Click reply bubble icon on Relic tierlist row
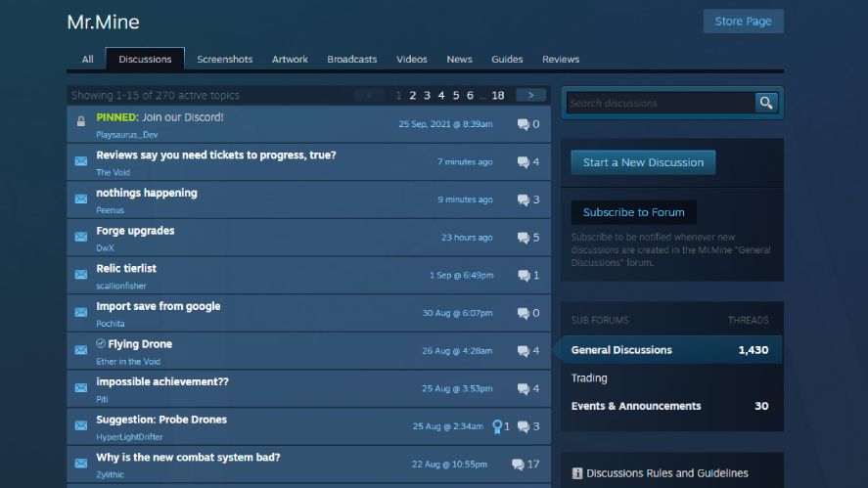This screenshot has height=488, width=868. [x=524, y=276]
